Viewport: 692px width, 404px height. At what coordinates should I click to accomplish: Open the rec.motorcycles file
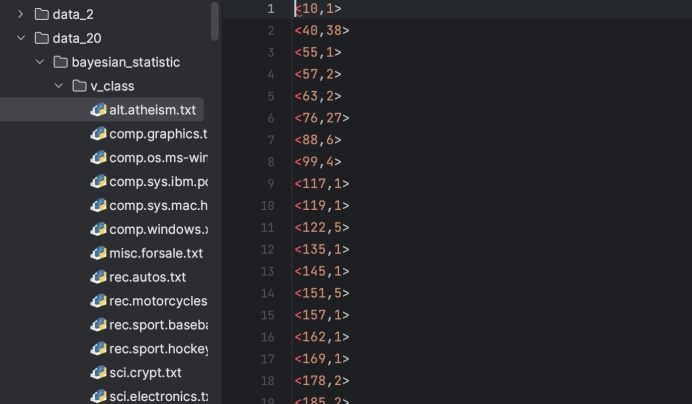157,301
